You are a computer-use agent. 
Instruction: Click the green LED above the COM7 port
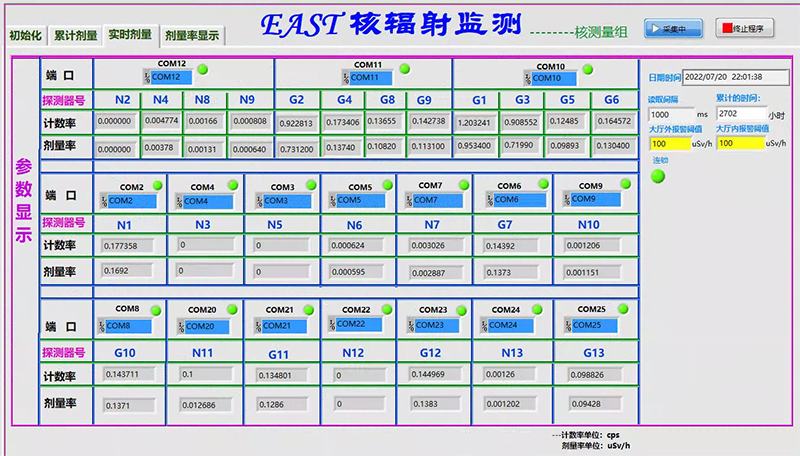[x=464, y=184]
